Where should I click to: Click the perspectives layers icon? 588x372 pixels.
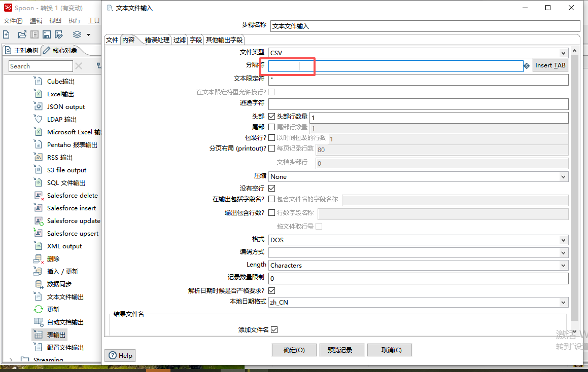coord(77,34)
